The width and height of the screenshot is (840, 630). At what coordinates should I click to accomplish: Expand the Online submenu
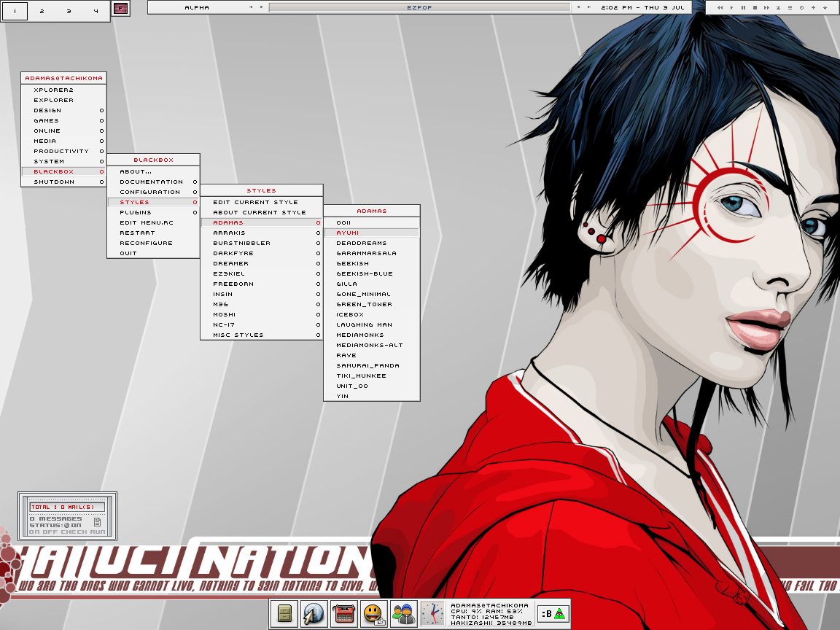pyautogui.click(x=63, y=131)
